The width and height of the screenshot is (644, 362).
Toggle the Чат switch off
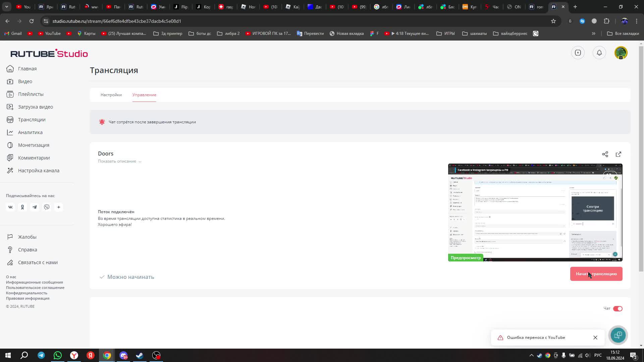[x=618, y=309]
